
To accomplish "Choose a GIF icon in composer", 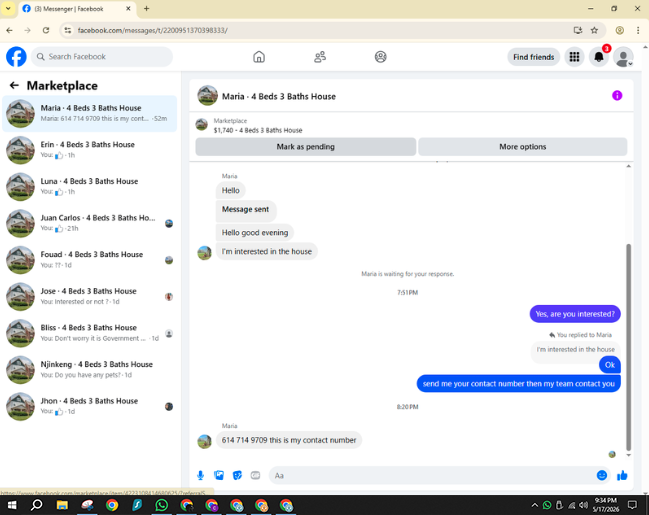I will point(255,475).
